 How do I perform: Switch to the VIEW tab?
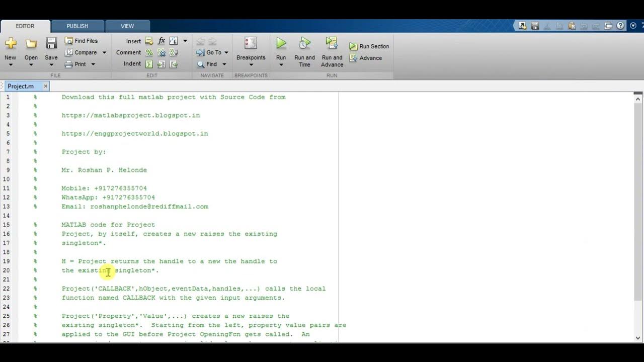coord(127,26)
